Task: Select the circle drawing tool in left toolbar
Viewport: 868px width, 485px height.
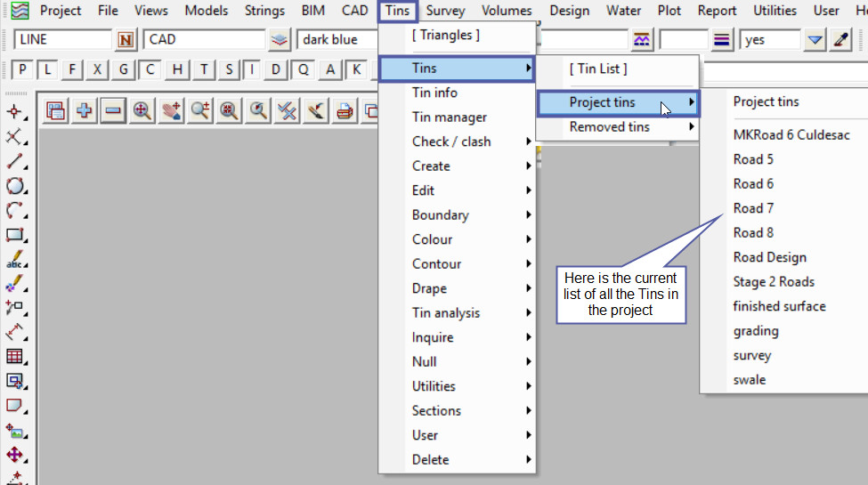Action: (x=14, y=186)
